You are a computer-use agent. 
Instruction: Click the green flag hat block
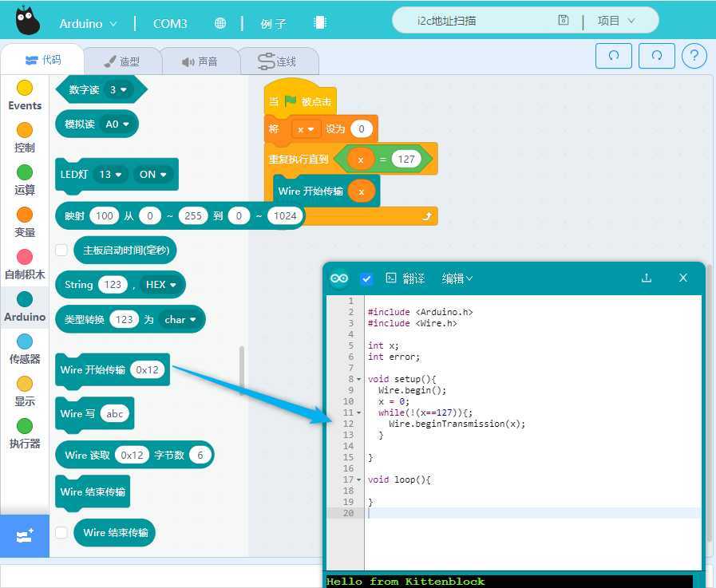(x=300, y=97)
